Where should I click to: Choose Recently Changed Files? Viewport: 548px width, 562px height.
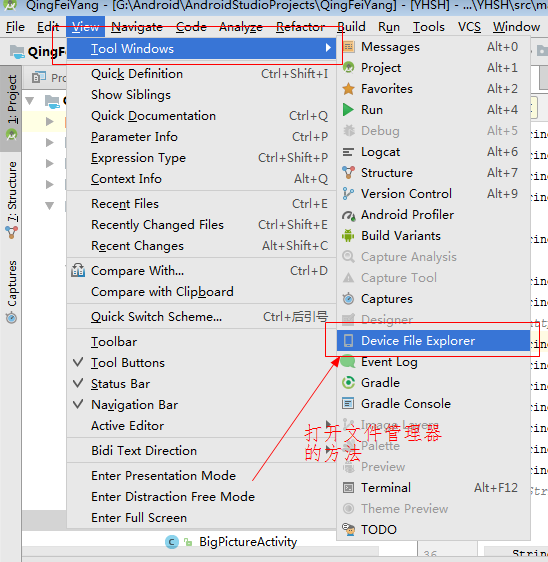[x=201, y=225]
